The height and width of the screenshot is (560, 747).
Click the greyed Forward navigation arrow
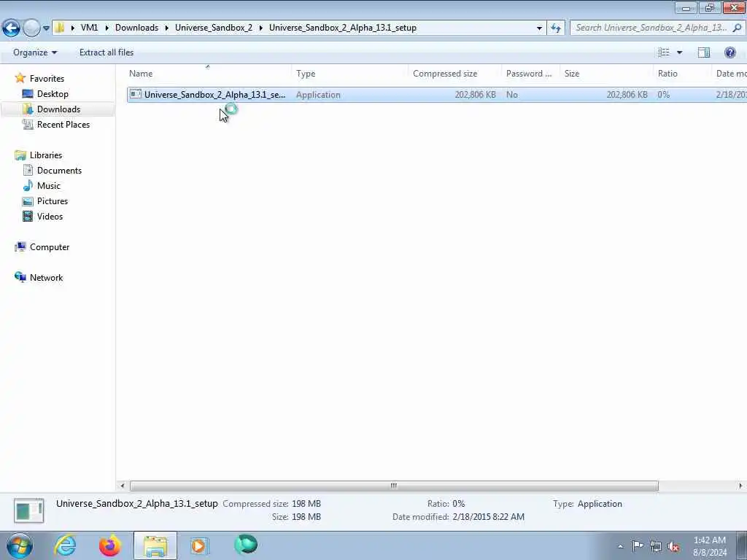tap(31, 28)
